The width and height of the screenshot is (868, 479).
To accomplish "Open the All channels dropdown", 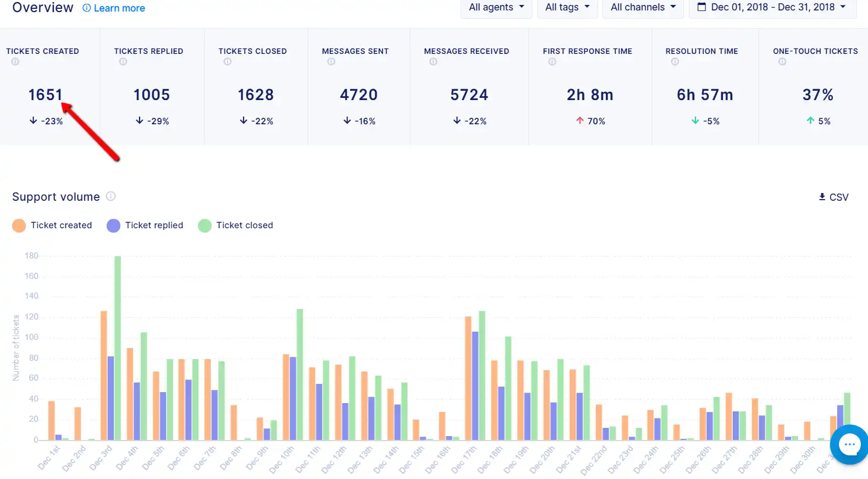I will (x=643, y=8).
